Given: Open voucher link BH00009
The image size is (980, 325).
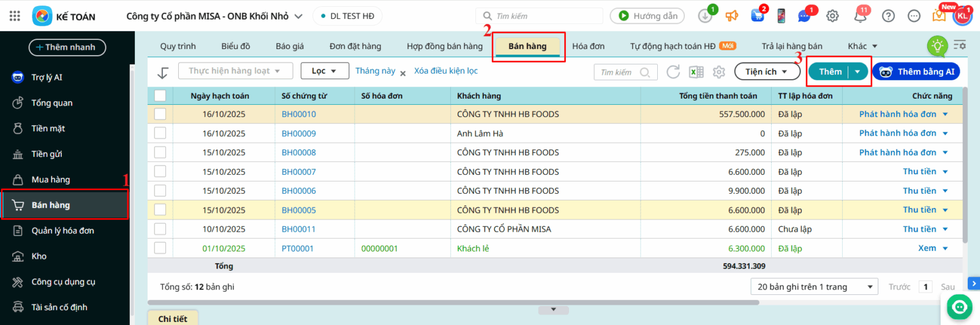Looking at the screenshot, I should click(299, 134).
